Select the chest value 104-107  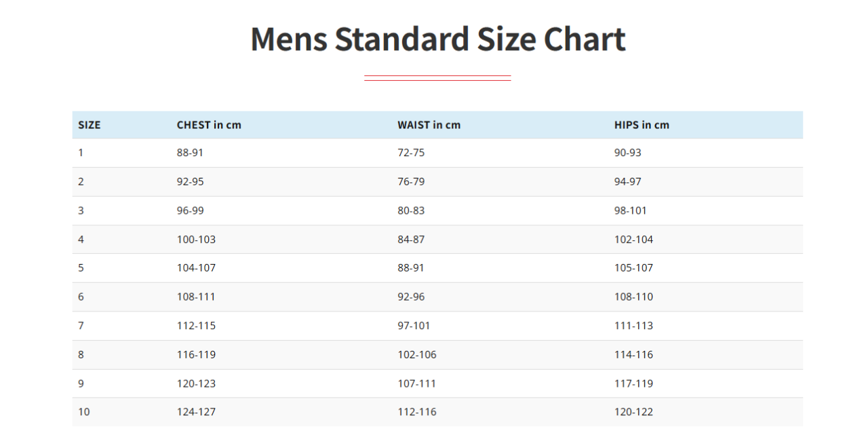point(196,268)
